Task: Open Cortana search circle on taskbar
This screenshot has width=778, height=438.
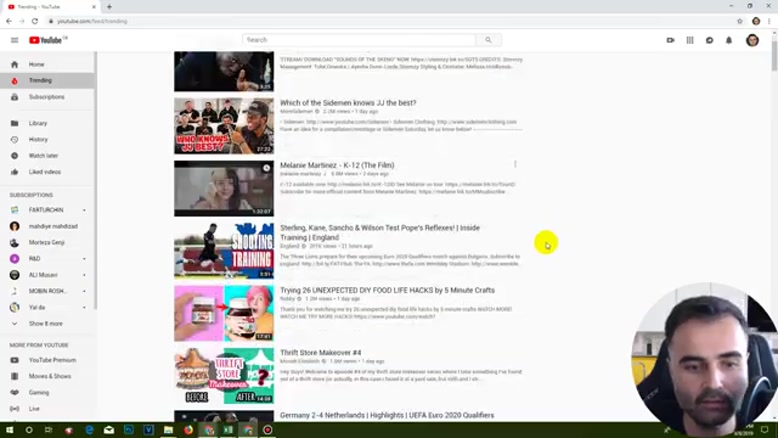Action: tap(29, 430)
